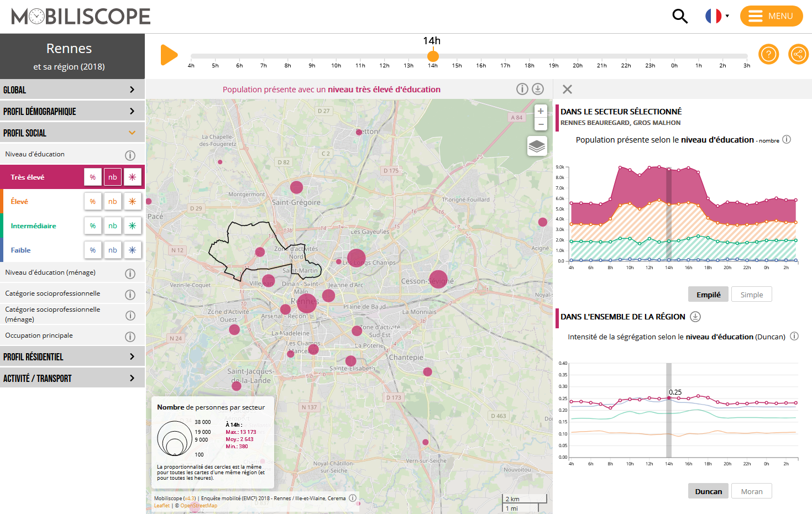812x514 pixels.
Task: Show info for sector population chart
Action: tap(787, 139)
